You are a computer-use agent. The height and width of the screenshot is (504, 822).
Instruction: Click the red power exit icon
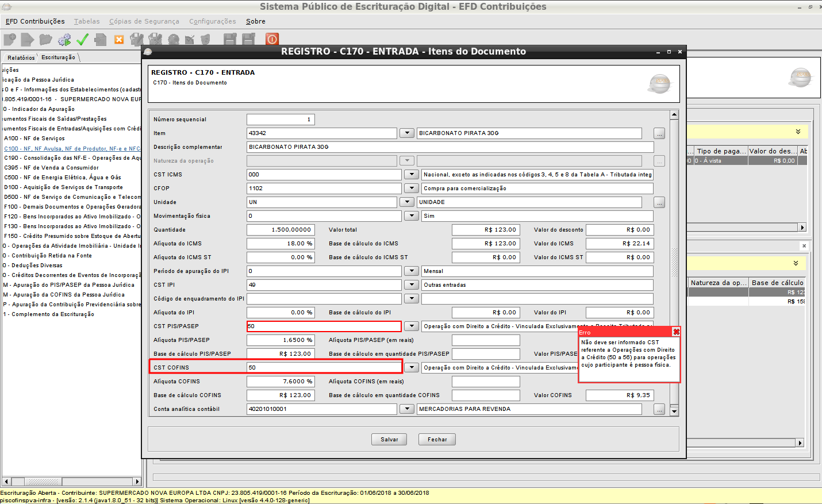pos(272,39)
